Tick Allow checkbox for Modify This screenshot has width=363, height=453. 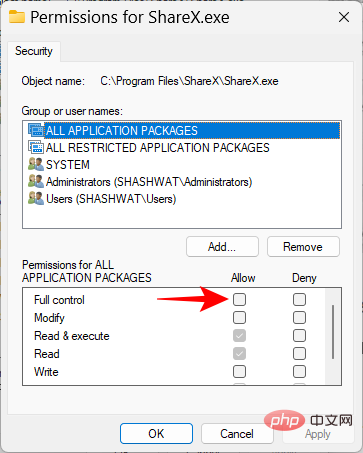click(239, 317)
